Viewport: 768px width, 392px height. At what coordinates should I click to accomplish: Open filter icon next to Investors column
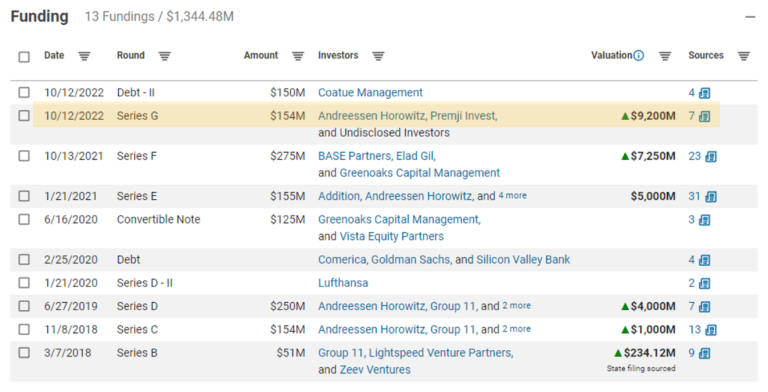[378, 56]
